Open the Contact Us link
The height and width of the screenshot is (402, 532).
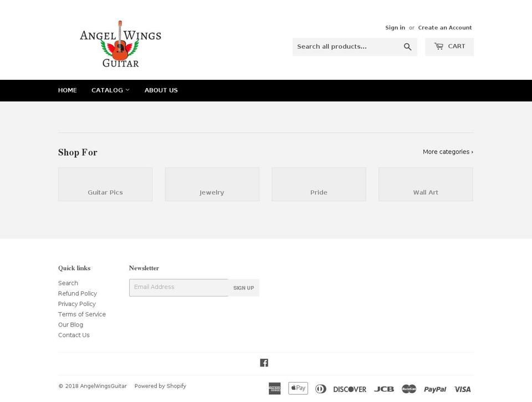74,335
